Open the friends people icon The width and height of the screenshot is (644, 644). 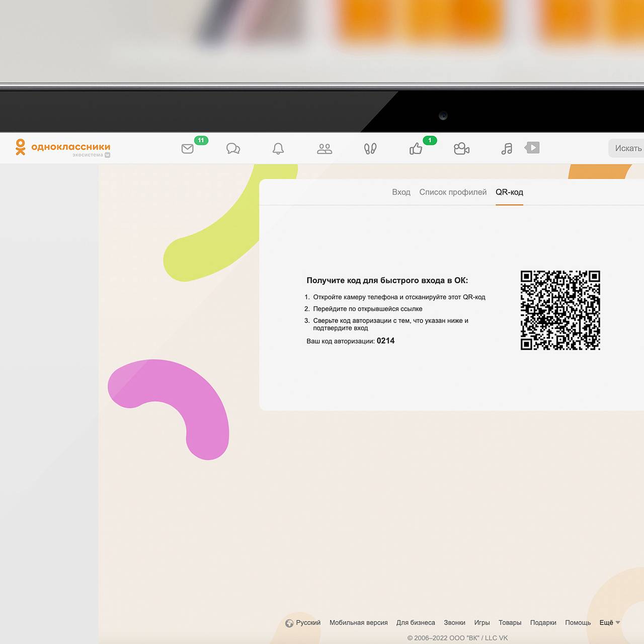pos(325,148)
